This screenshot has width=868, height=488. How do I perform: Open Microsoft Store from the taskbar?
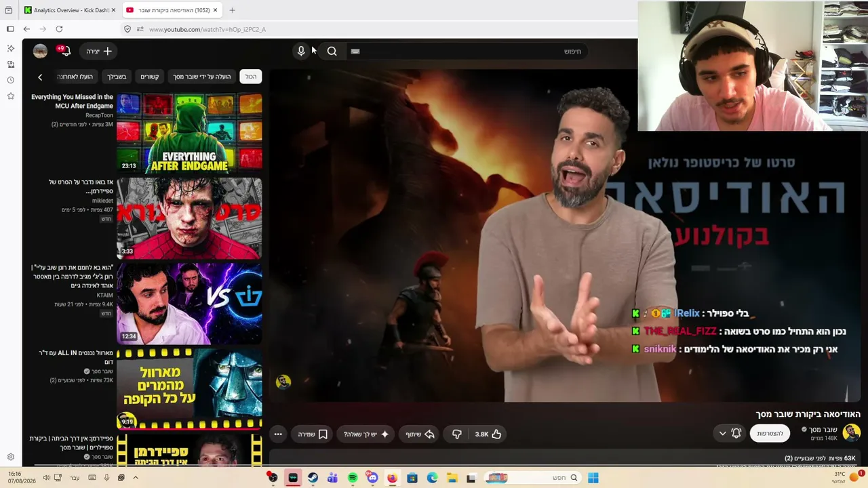(412, 478)
